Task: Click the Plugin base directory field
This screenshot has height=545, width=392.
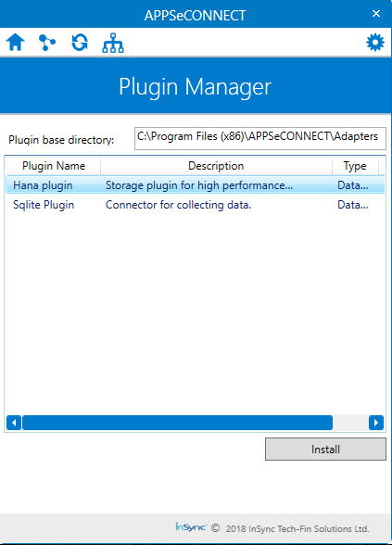Action: coord(259,138)
